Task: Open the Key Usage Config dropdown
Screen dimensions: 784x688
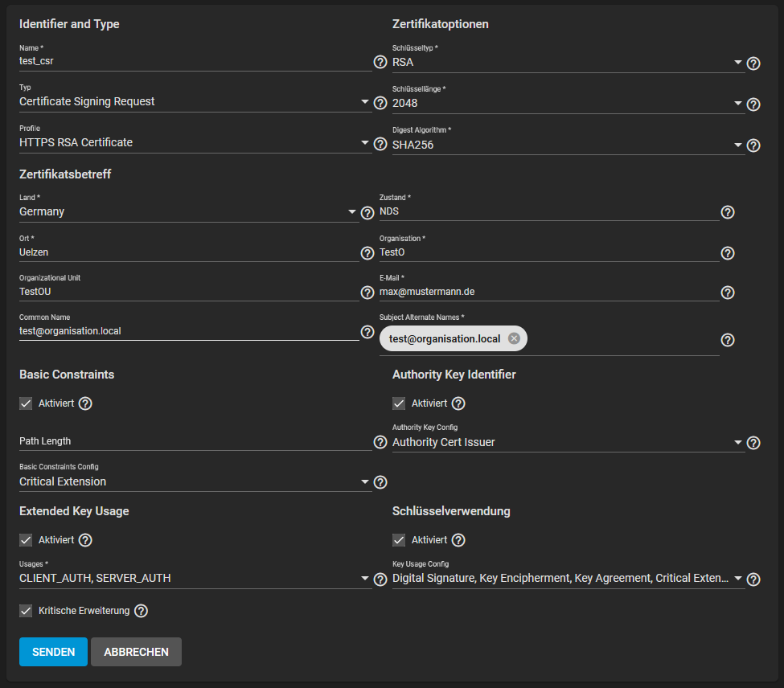Action: (x=568, y=579)
